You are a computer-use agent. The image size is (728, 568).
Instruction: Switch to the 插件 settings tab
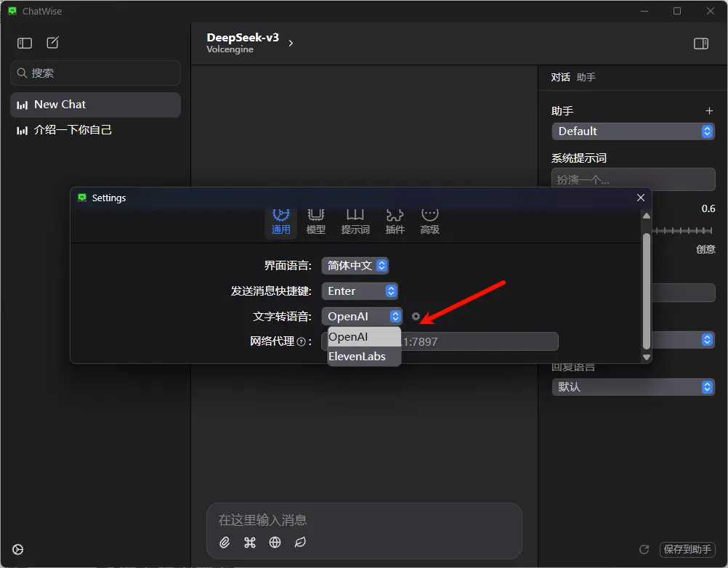tap(395, 220)
